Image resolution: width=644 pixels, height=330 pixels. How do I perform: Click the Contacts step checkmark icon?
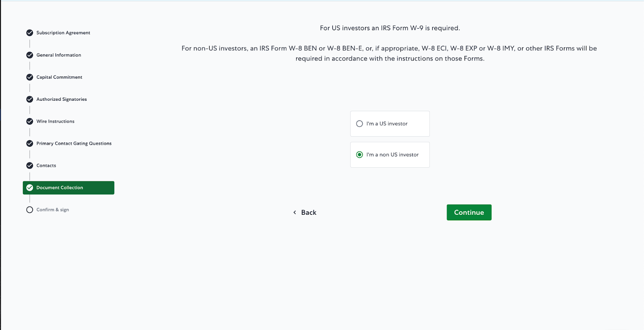click(x=30, y=166)
